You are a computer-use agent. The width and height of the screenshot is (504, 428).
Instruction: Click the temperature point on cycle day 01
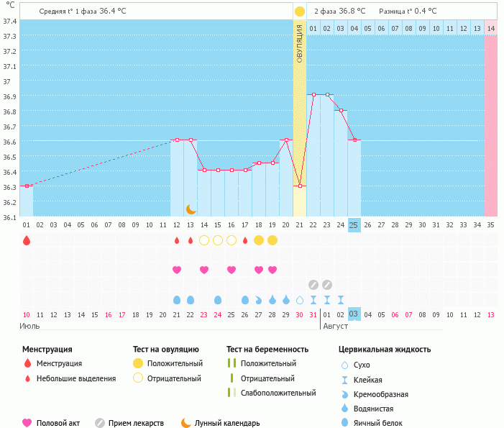(x=27, y=186)
